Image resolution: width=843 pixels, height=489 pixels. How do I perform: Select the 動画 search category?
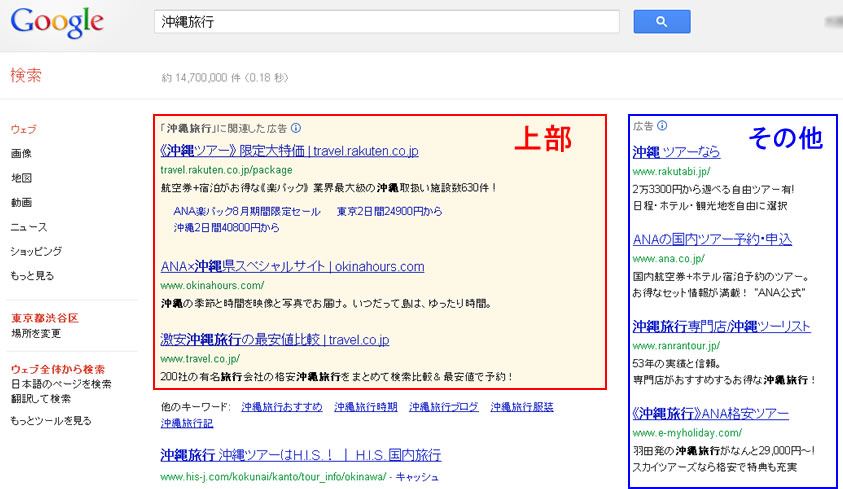(x=22, y=202)
